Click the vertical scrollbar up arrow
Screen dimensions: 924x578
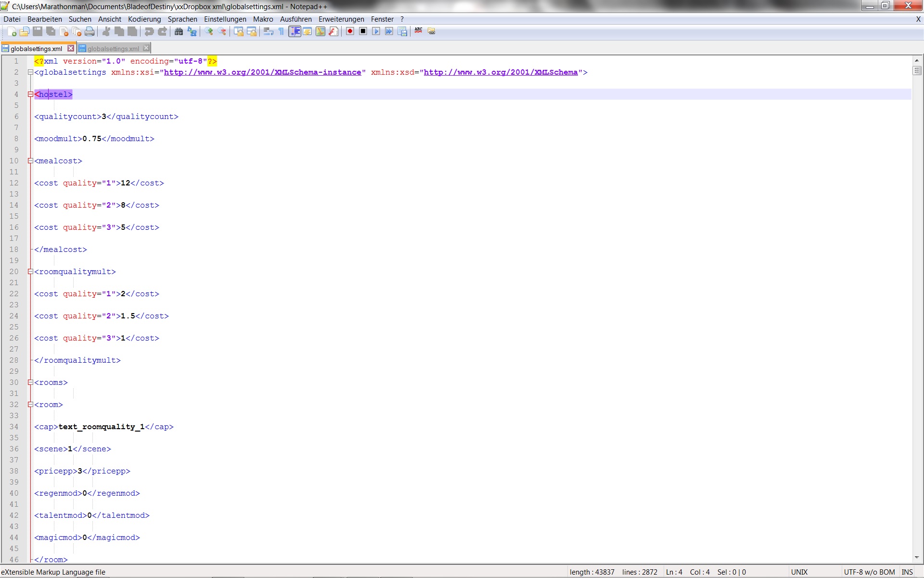(917, 61)
